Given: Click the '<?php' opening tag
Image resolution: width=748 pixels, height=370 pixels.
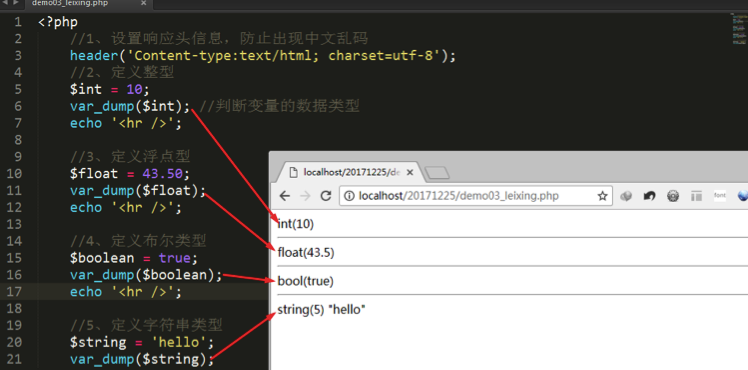Looking at the screenshot, I should point(58,22).
